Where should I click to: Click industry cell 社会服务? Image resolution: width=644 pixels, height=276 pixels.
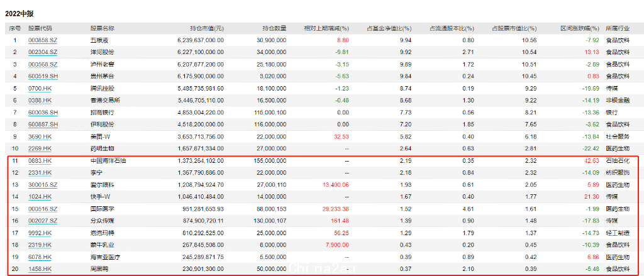[618, 137]
